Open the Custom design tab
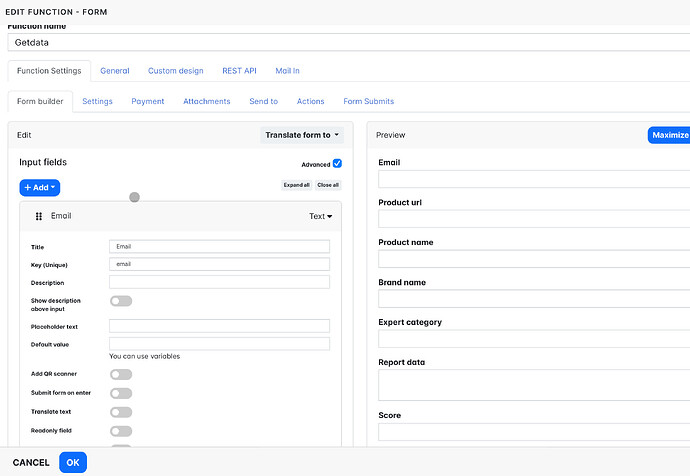Viewport: 690px width, 476px height. 176,71
